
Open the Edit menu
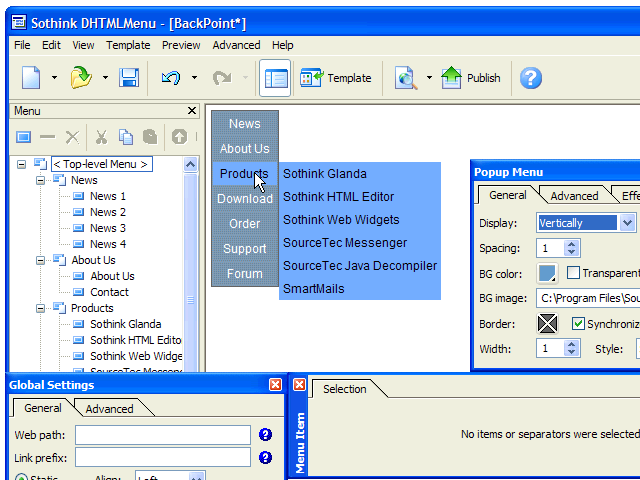pos(51,45)
